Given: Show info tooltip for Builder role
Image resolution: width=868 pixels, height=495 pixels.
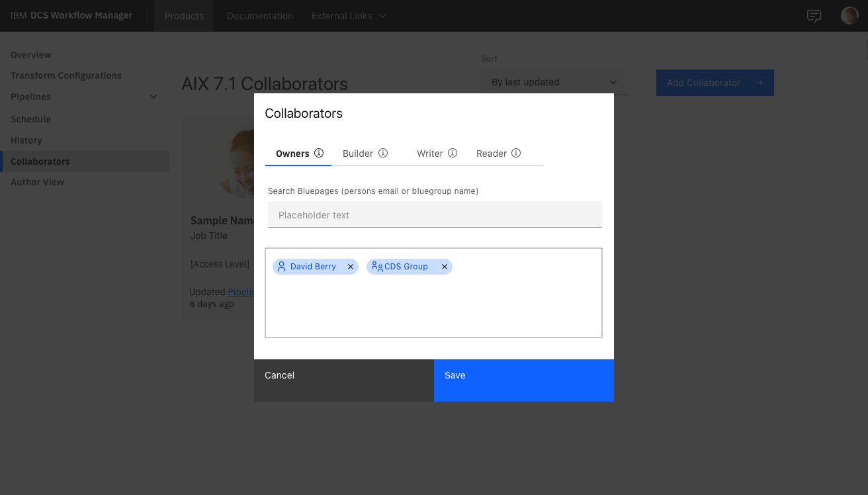Looking at the screenshot, I should click(383, 153).
